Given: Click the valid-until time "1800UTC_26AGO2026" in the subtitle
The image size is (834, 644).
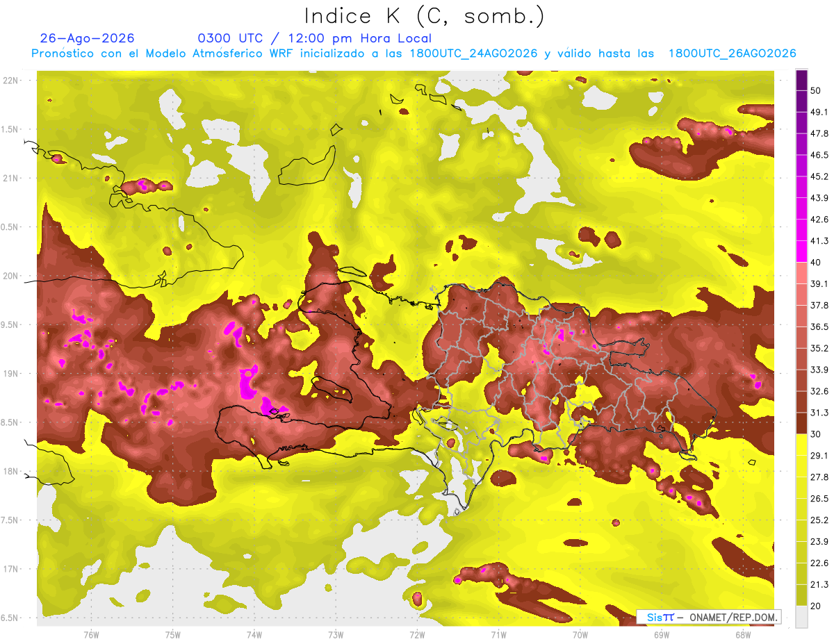Looking at the screenshot, I should click(732, 53).
